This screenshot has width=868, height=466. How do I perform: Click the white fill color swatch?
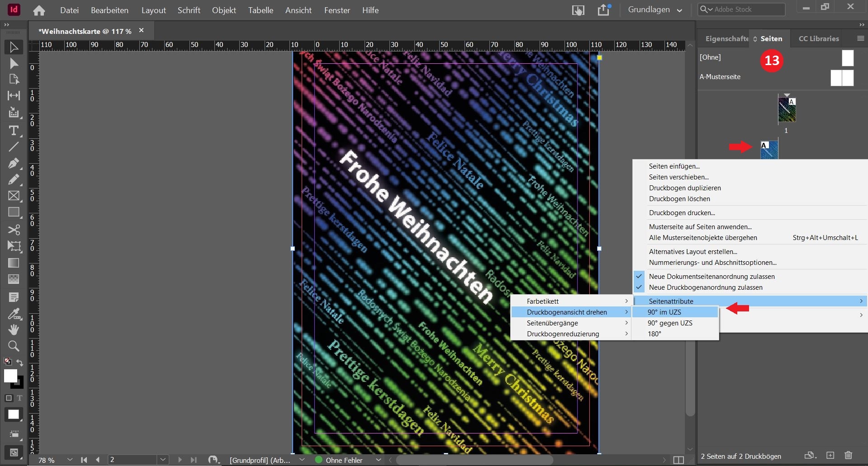[x=10, y=376]
